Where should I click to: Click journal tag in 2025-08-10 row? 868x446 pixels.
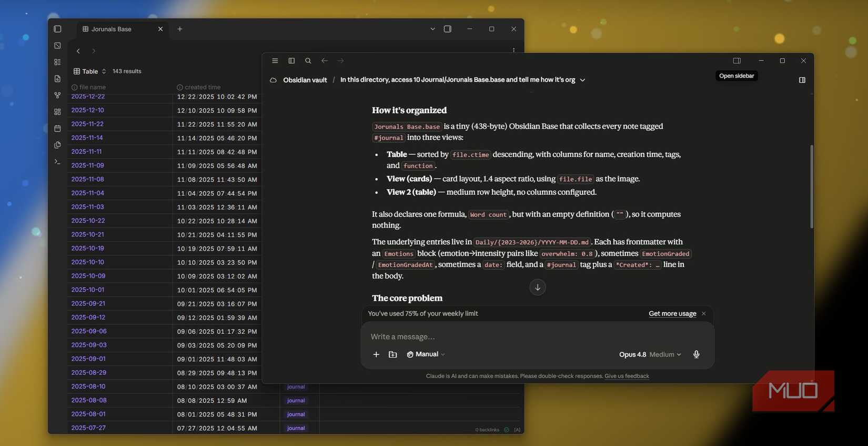[x=296, y=386]
